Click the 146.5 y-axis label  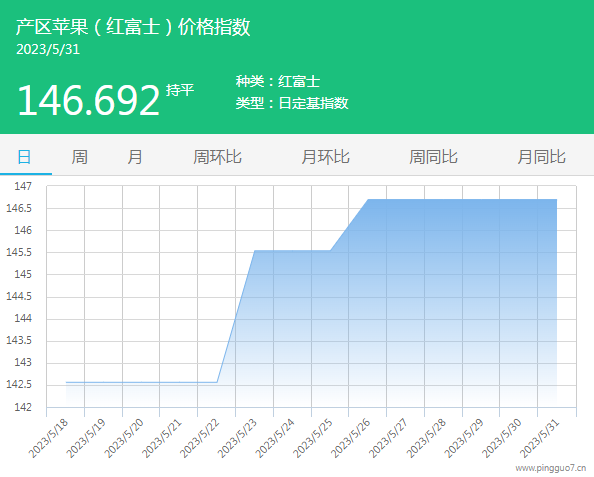19,208
